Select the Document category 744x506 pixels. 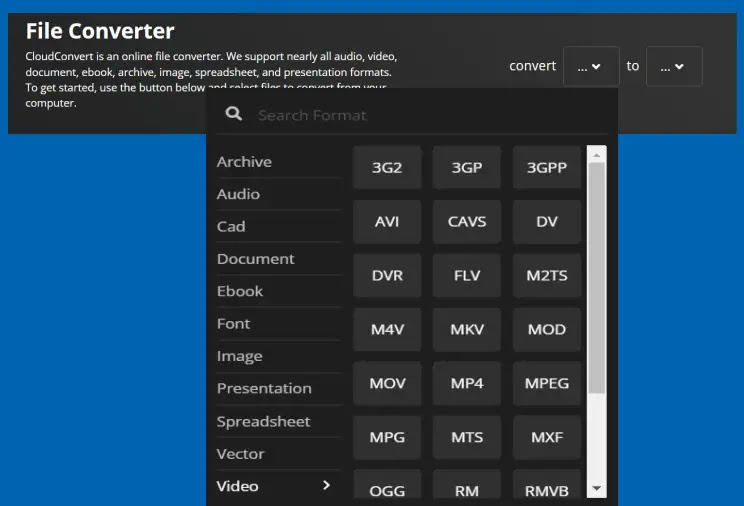click(279, 259)
